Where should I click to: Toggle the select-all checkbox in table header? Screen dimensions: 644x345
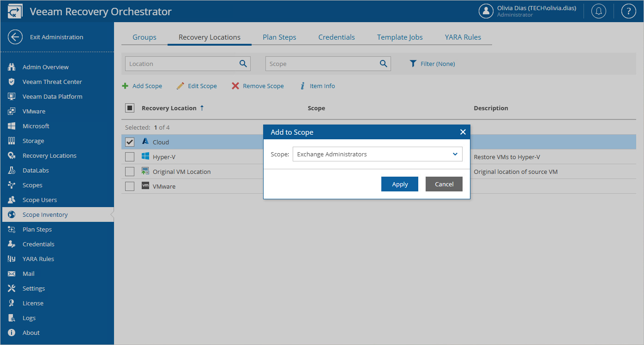(130, 108)
